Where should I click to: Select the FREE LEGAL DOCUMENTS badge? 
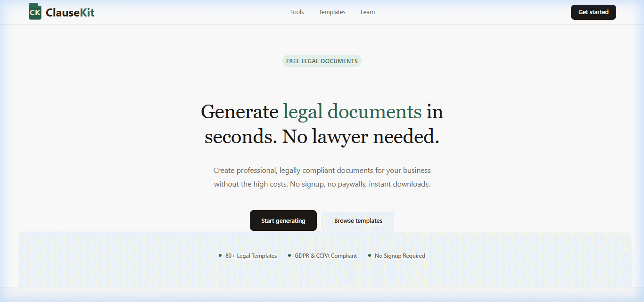tap(322, 61)
